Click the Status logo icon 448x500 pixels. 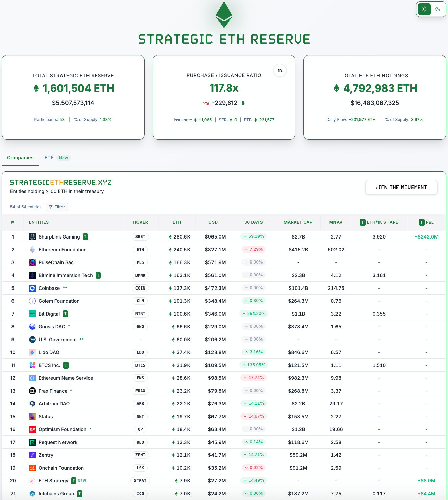(x=32, y=417)
